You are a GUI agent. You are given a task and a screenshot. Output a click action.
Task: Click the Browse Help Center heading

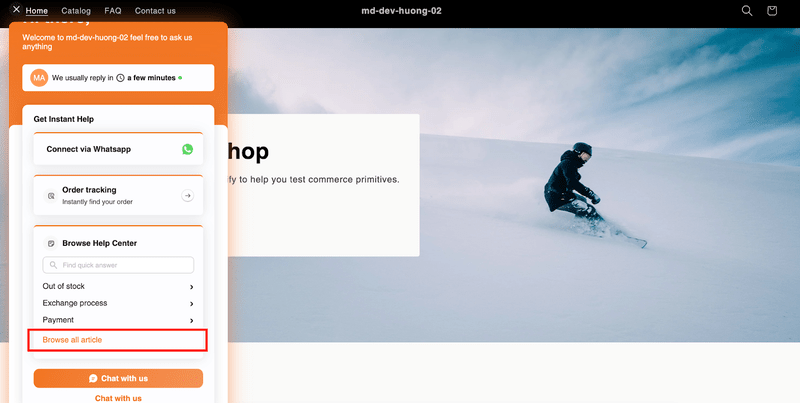click(x=99, y=243)
